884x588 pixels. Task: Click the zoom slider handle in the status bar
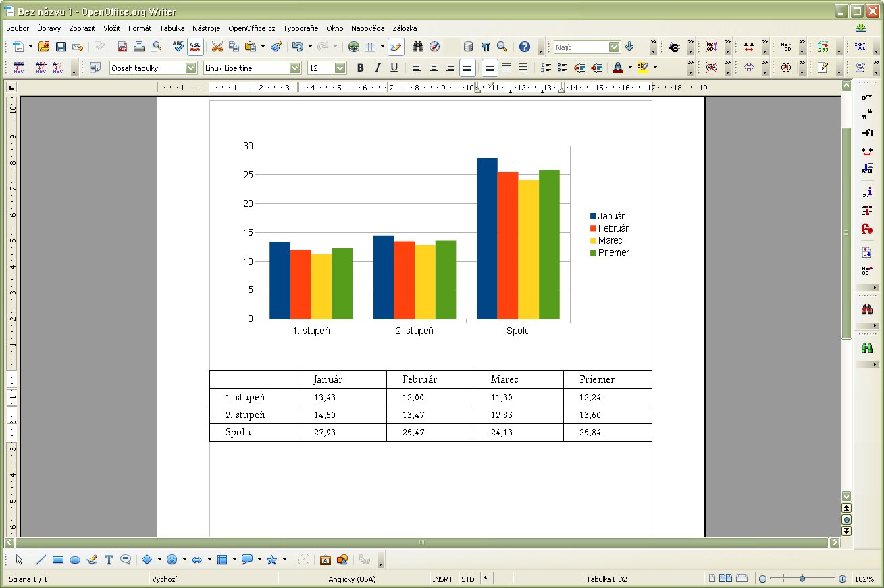[x=802, y=579]
